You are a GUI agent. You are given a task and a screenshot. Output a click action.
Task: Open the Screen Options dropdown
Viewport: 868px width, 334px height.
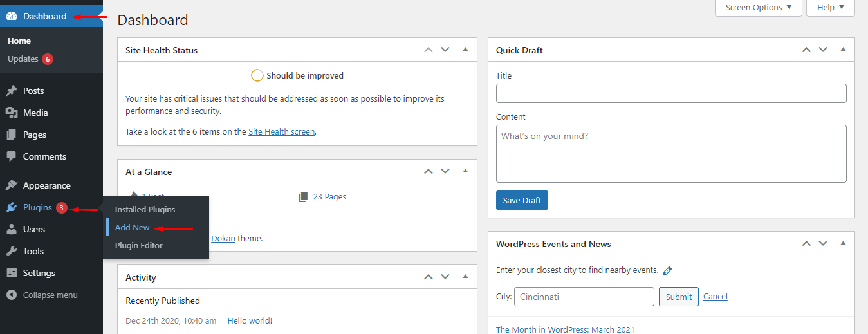(x=758, y=8)
